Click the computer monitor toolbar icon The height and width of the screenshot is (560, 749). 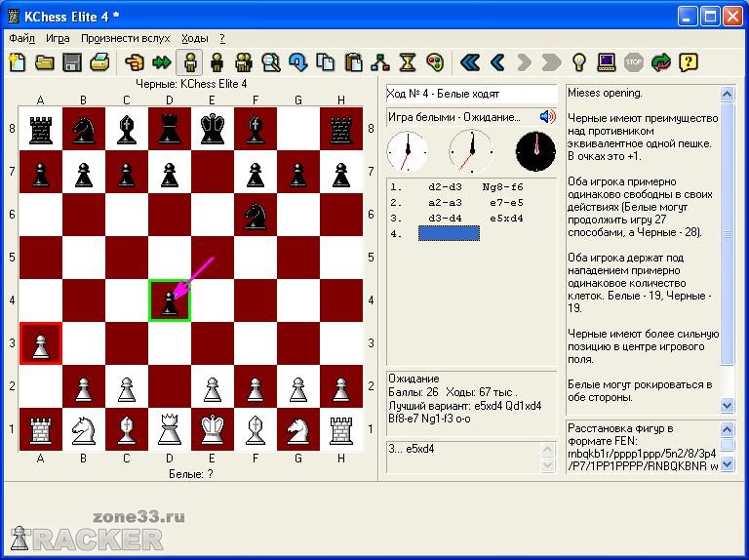(x=607, y=62)
